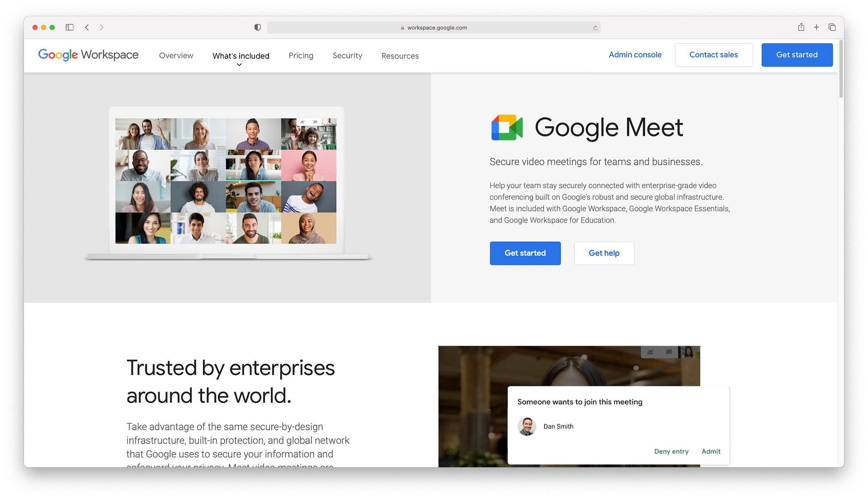Viewport: 868px width, 499px height.
Task: Click the chat icon in meeting image
Action: click(669, 352)
